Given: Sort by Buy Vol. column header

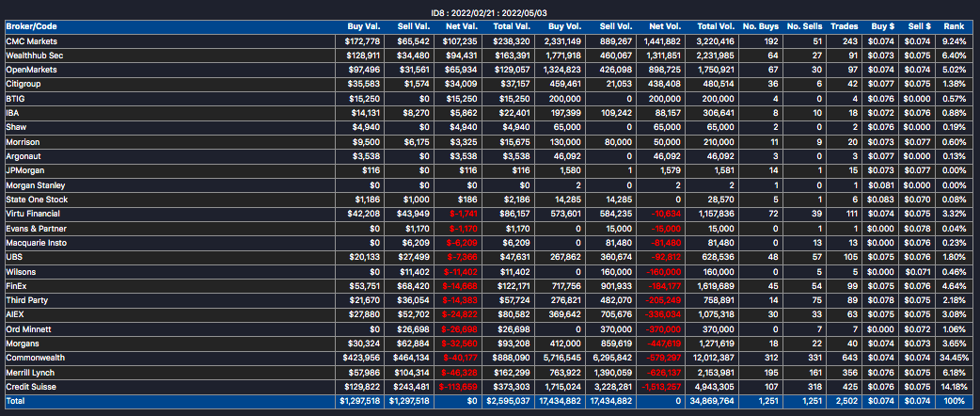Looking at the screenshot, I should [x=566, y=27].
